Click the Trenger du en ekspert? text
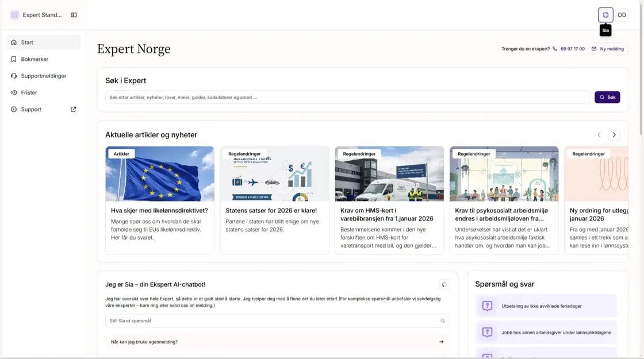 coord(526,49)
